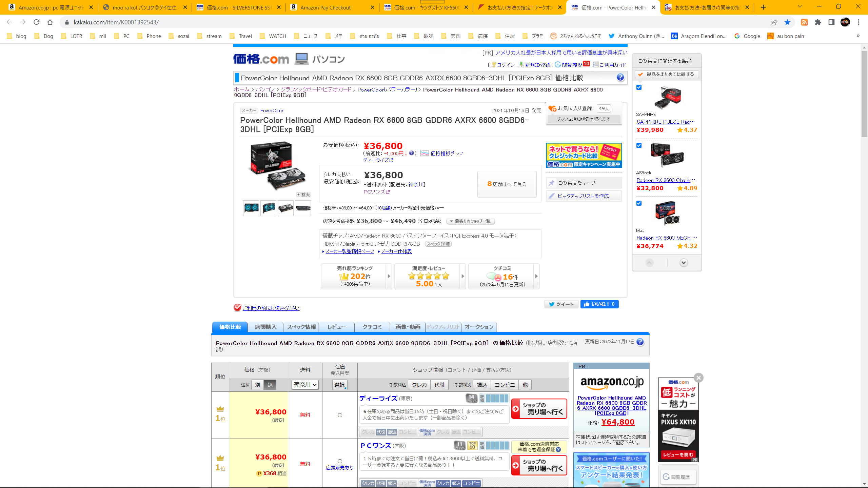868x488 pixels.
Task: Switch to レビュー tab
Action: [337, 327]
